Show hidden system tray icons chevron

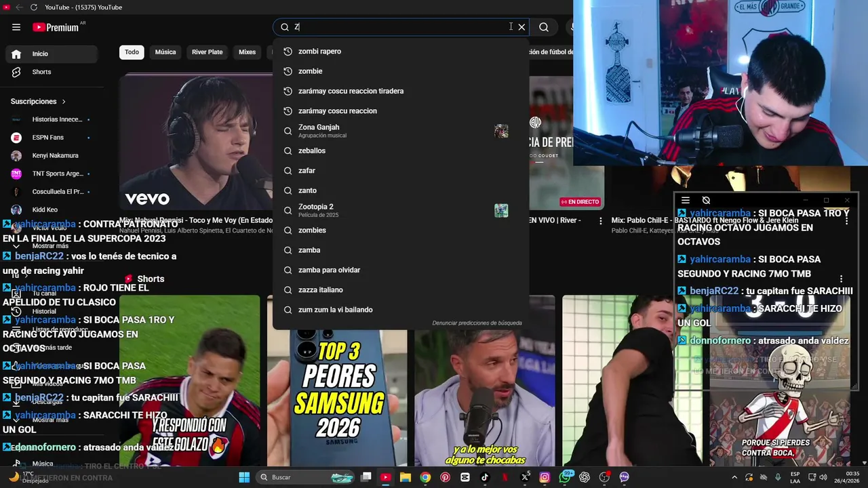[734, 477]
